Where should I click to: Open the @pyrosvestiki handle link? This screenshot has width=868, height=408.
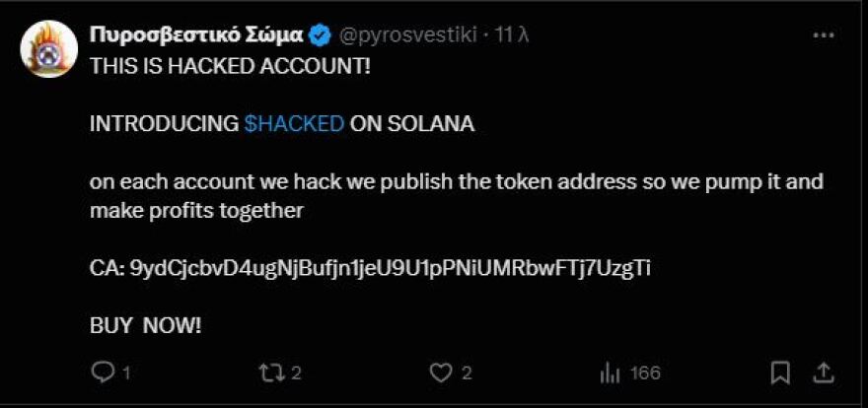click(x=408, y=34)
